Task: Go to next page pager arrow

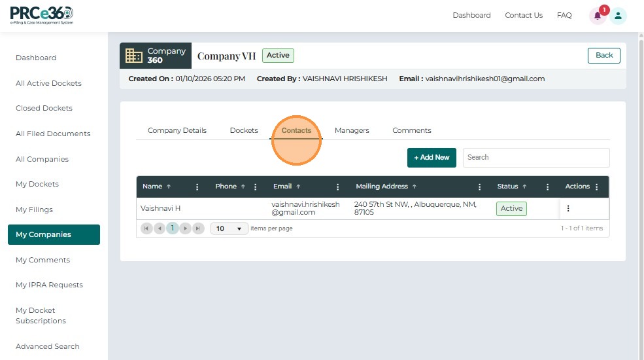Action: 185,228
